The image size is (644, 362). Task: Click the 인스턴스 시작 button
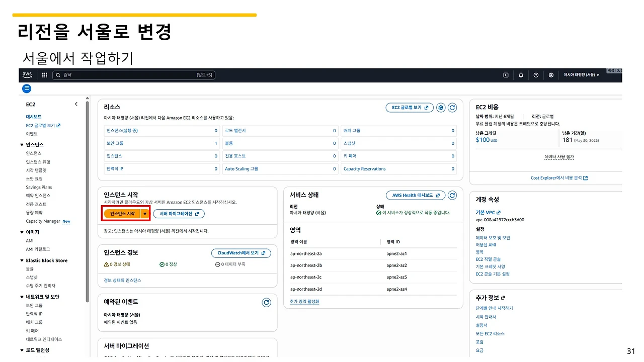pos(123,213)
